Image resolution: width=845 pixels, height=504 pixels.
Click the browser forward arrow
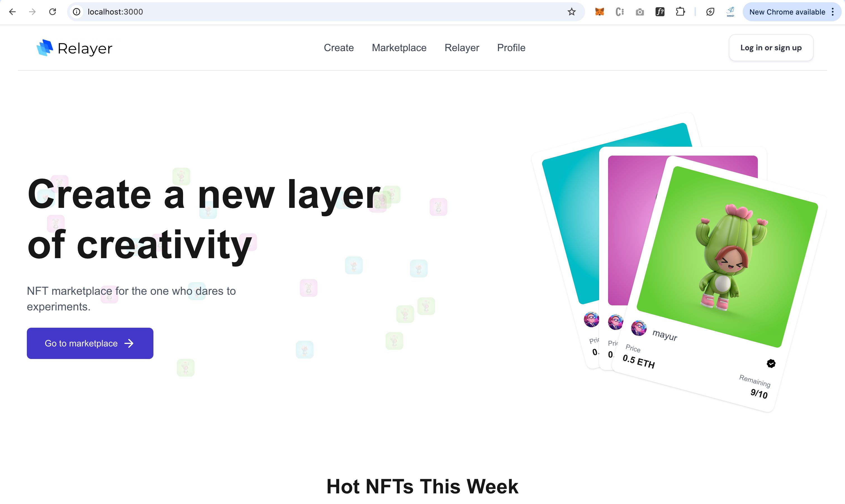click(32, 12)
